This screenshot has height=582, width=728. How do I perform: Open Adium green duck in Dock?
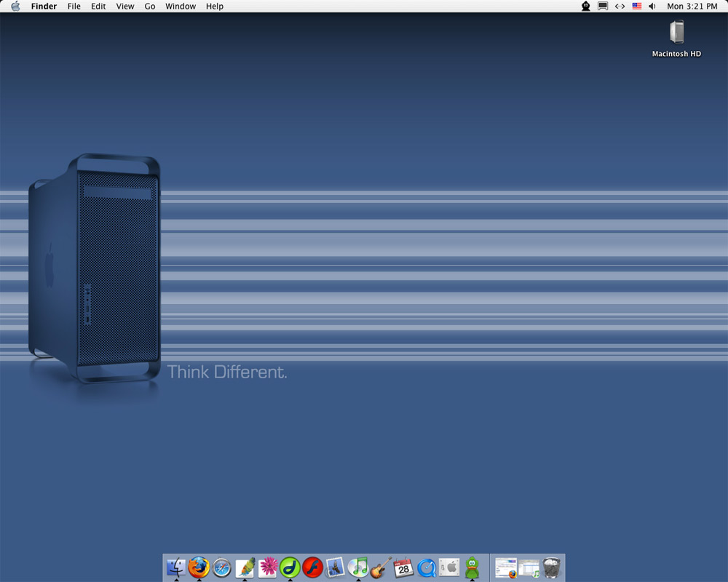click(472, 567)
